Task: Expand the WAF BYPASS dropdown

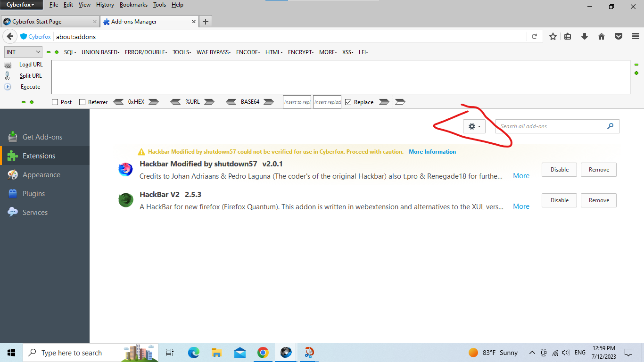Action: click(x=215, y=52)
